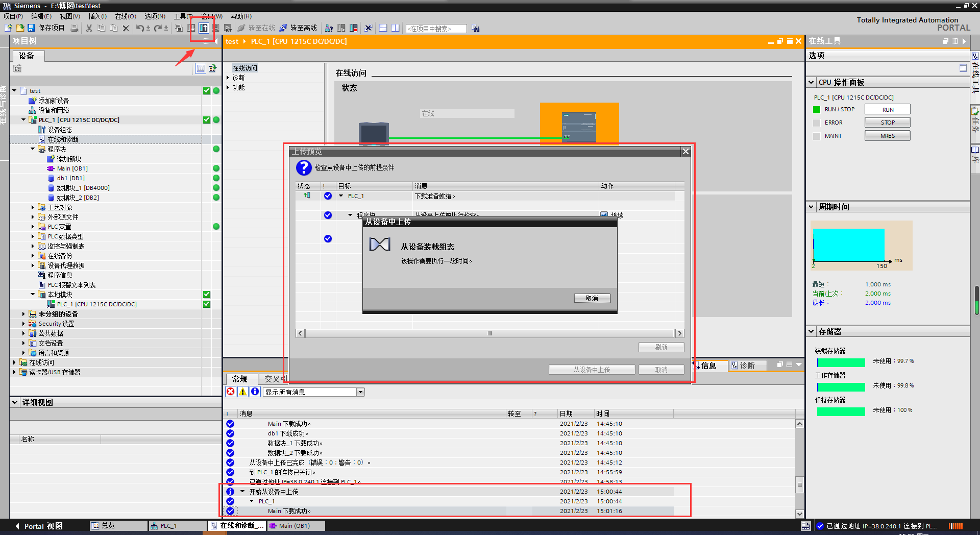The image size is (980, 535).
Task: Click the Portal 视图 link
Action: click(x=39, y=526)
